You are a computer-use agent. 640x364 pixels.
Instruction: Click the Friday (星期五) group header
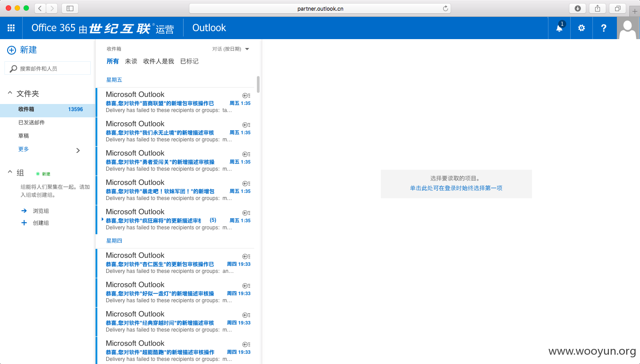tap(114, 80)
